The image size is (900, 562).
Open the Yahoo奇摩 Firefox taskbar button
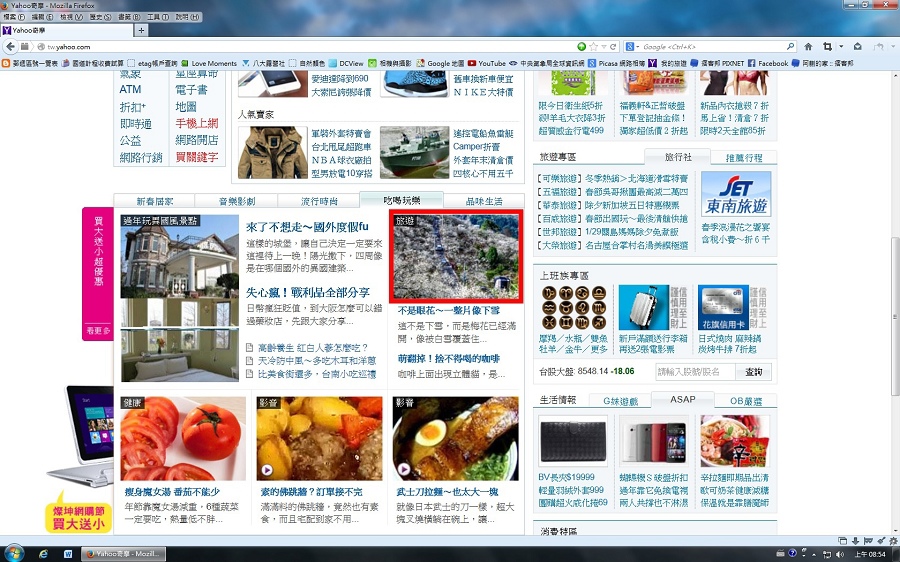(122, 554)
